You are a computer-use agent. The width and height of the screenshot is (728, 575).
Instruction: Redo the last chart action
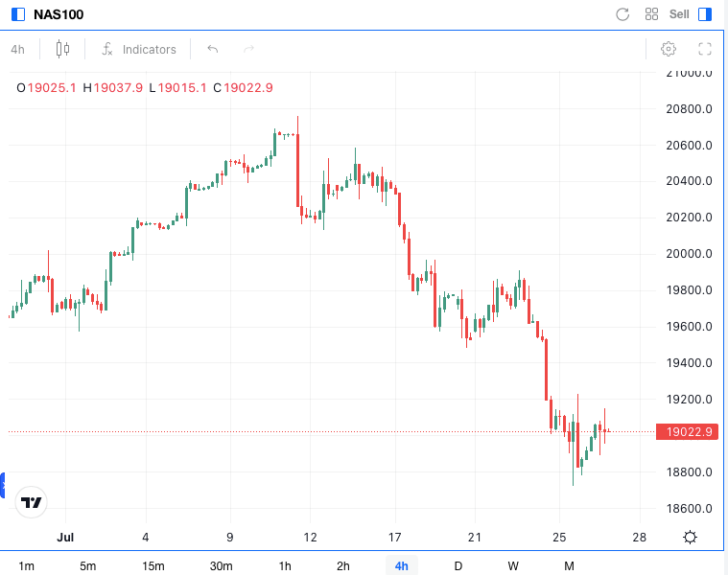(x=249, y=49)
